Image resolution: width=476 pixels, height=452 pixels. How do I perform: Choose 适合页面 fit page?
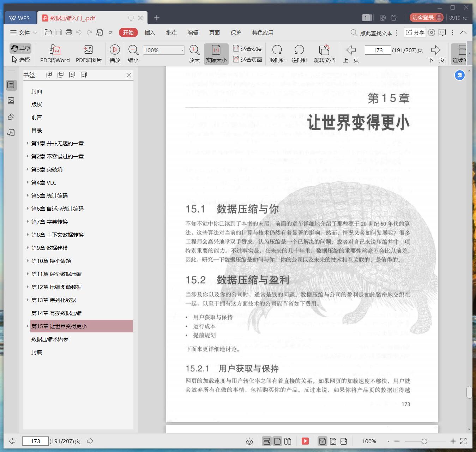pyautogui.click(x=247, y=60)
